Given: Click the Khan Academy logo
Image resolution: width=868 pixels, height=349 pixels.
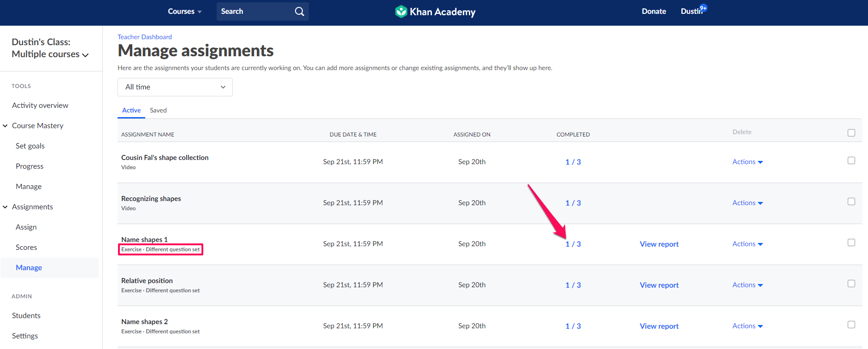Looking at the screenshot, I should coord(435,12).
